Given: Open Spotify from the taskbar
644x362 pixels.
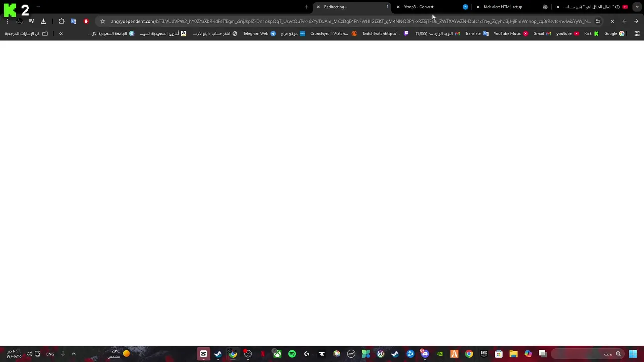Looking at the screenshot, I should [x=292, y=354].
